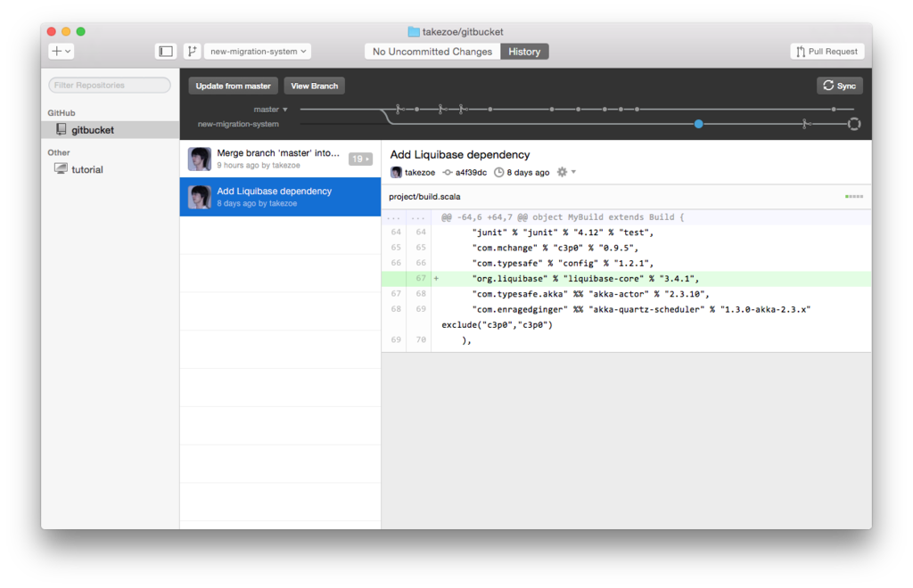The image size is (913, 588).
Task: Open the commit gear options menu
Action: [x=566, y=172]
